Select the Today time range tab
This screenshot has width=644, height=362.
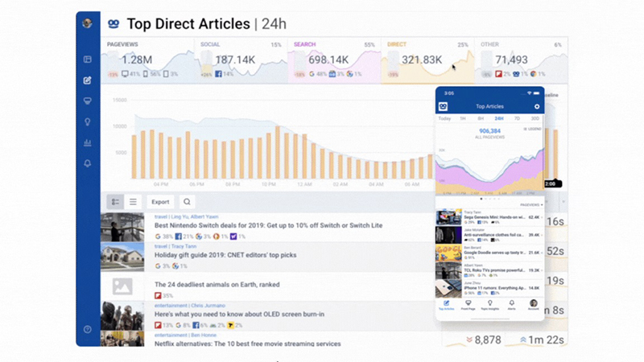pyautogui.click(x=444, y=118)
